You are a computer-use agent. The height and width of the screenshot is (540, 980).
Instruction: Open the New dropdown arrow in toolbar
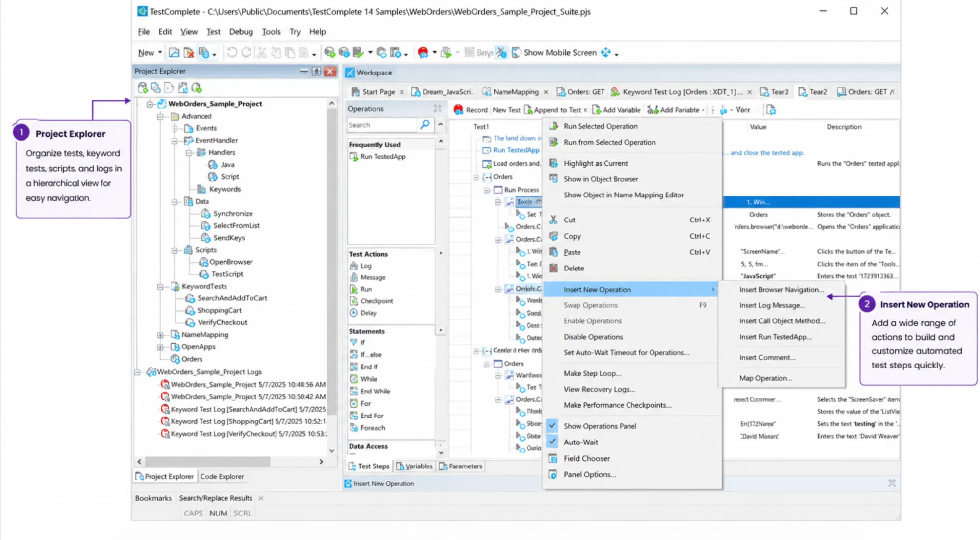pos(160,52)
